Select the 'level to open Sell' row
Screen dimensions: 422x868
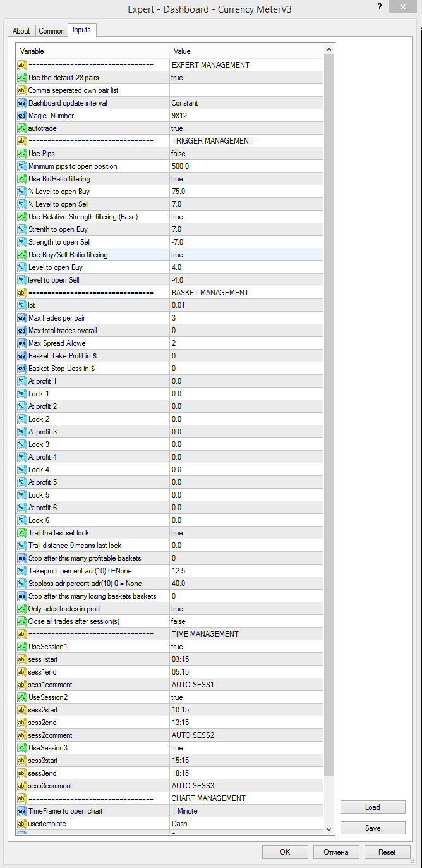169,280
